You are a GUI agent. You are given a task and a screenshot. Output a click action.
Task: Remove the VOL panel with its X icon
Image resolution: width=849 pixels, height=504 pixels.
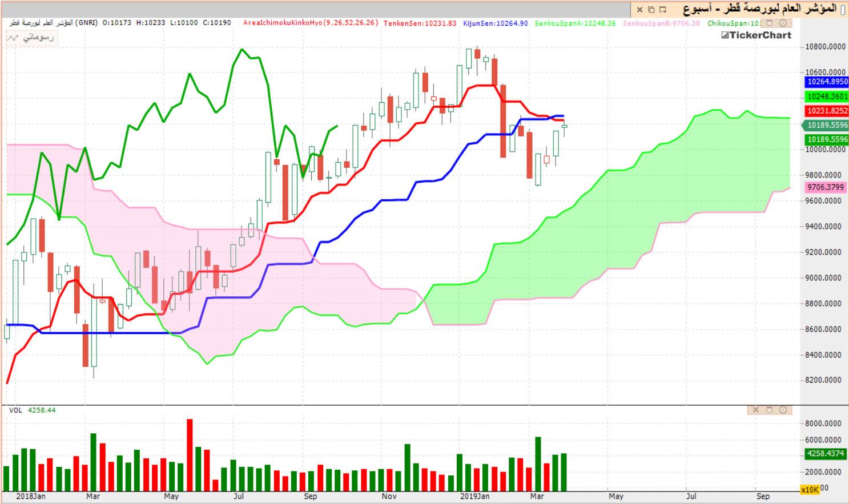[x=755, y=410]
